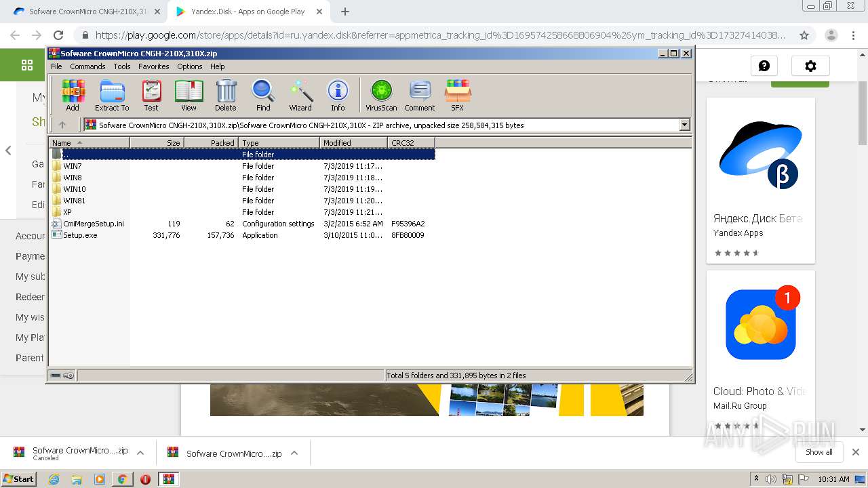The image size is (868, 488).
Task: Open Google Play help question icon
Action: (764, 66)
